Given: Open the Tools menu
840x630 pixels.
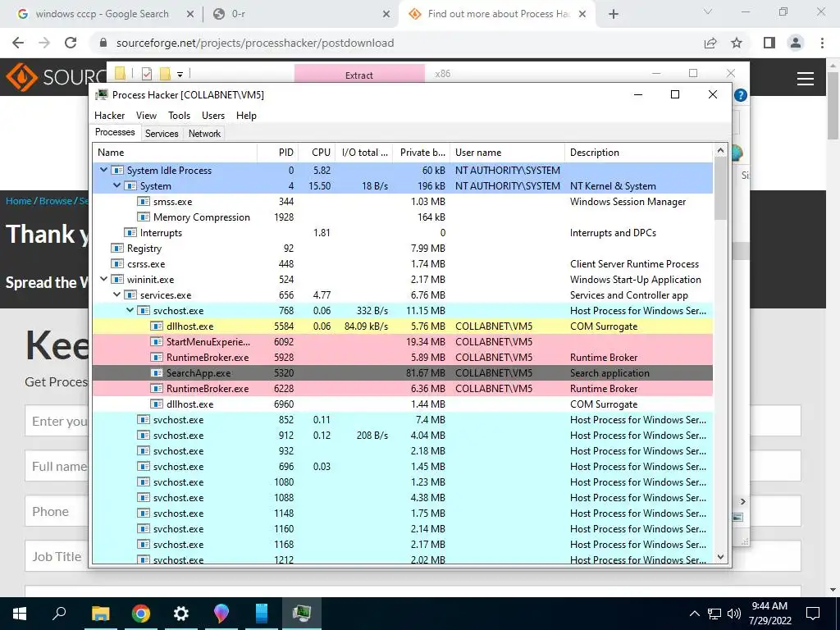Looking at the screenshot, I should point(179,115).
